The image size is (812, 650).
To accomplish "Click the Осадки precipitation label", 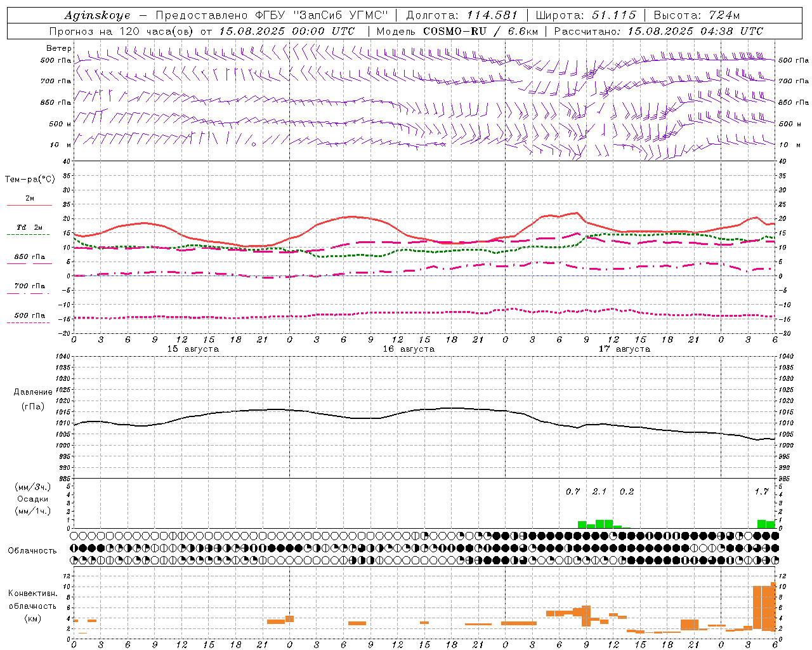I will tap(33, 499).
